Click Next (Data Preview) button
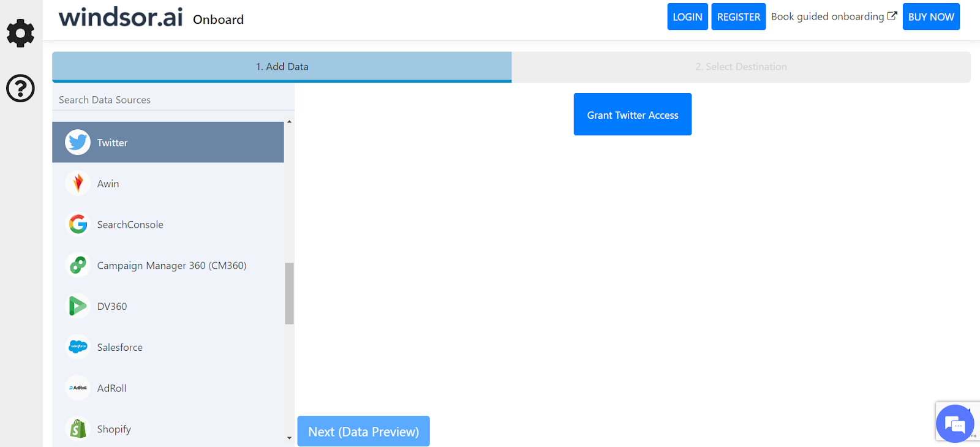Viewport: 980px width, 447px height. pyautogui.click(x=363, y=431)
